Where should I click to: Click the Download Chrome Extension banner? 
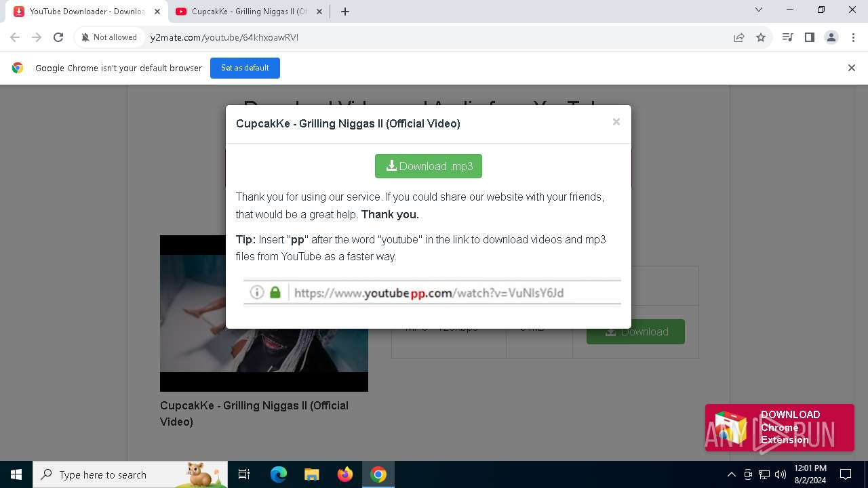(x=780, y=428)
